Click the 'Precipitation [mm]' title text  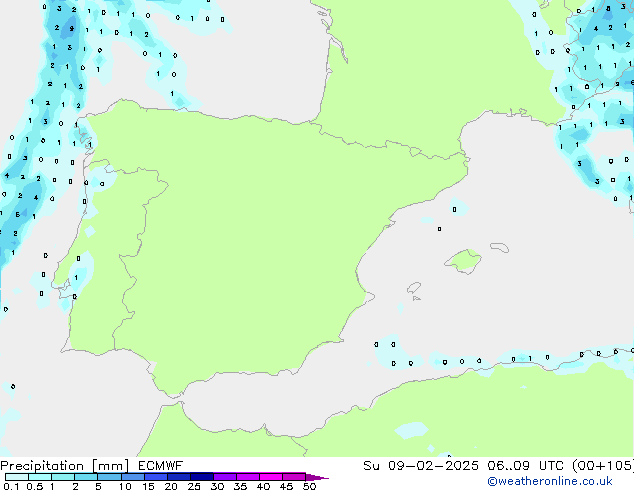click(65, 466)
